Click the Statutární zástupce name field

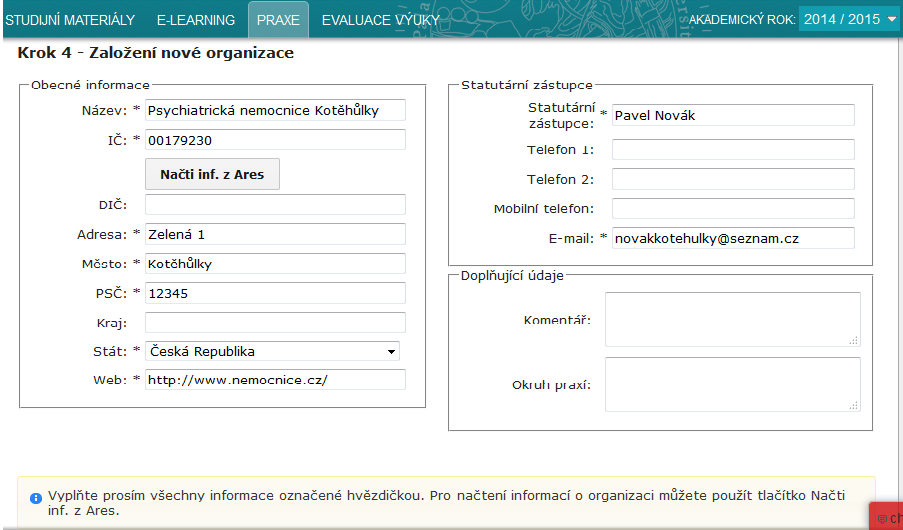click(x=733, y=115)
